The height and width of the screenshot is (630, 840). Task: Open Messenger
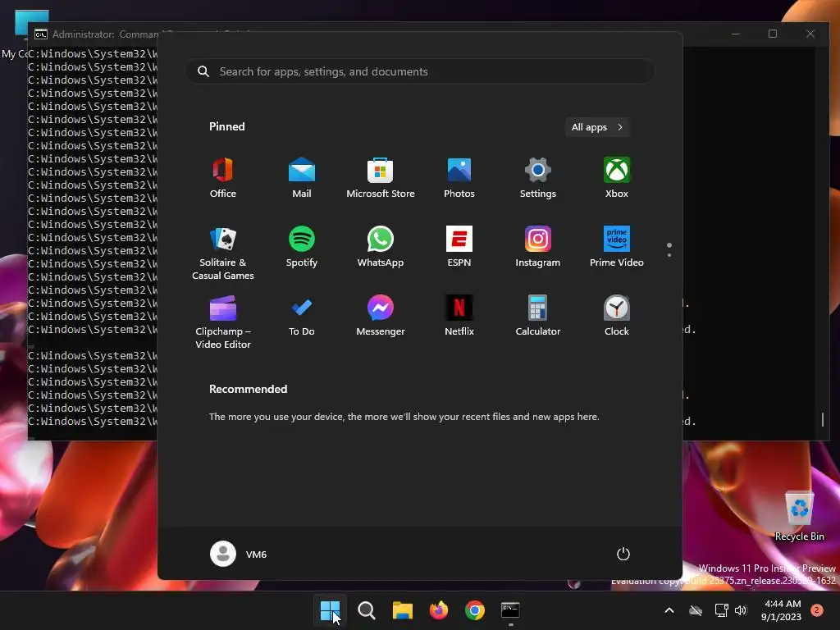tap(381, 316)
